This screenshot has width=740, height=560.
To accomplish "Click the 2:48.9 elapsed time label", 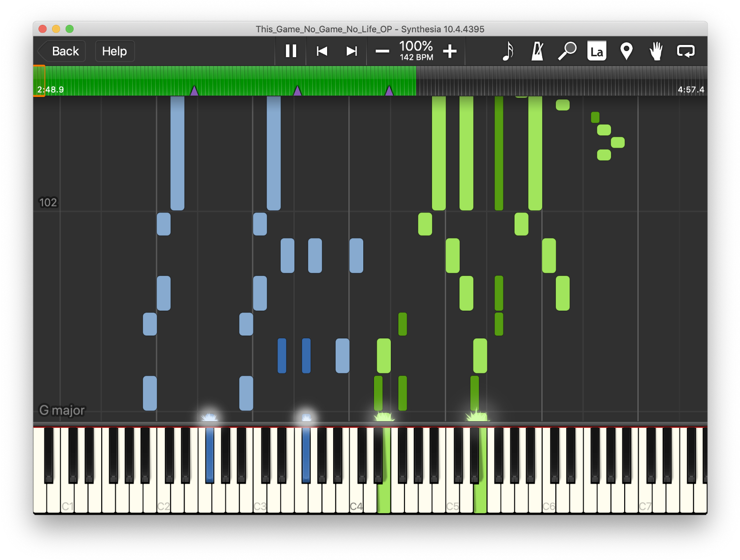I will (x=51, y=90).
